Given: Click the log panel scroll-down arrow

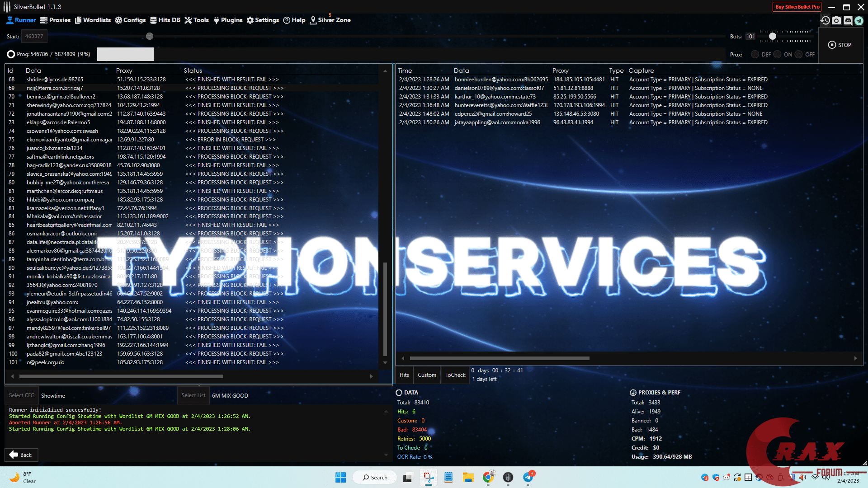Looking at the screenshot, I should (x=386, y=455).
